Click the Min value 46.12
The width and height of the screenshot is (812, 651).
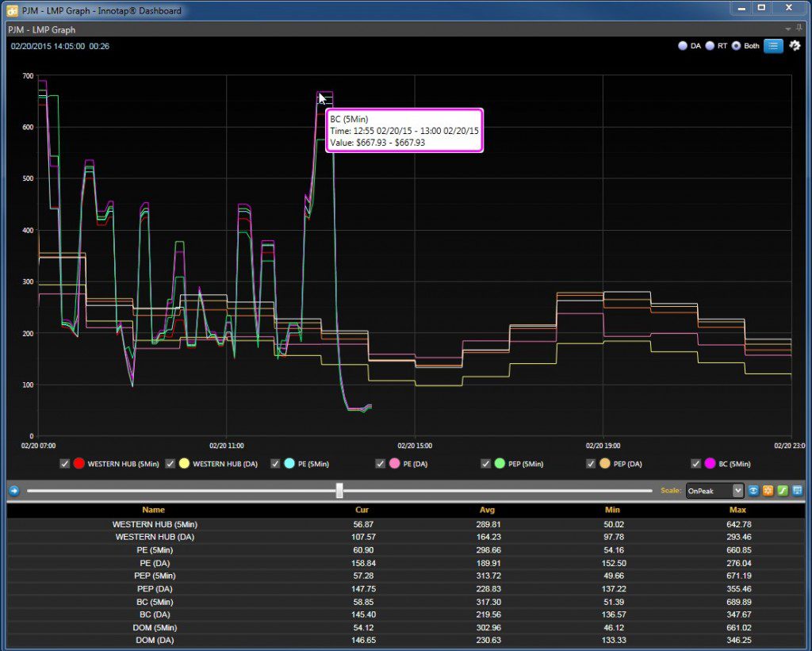(x=614, y=628)
